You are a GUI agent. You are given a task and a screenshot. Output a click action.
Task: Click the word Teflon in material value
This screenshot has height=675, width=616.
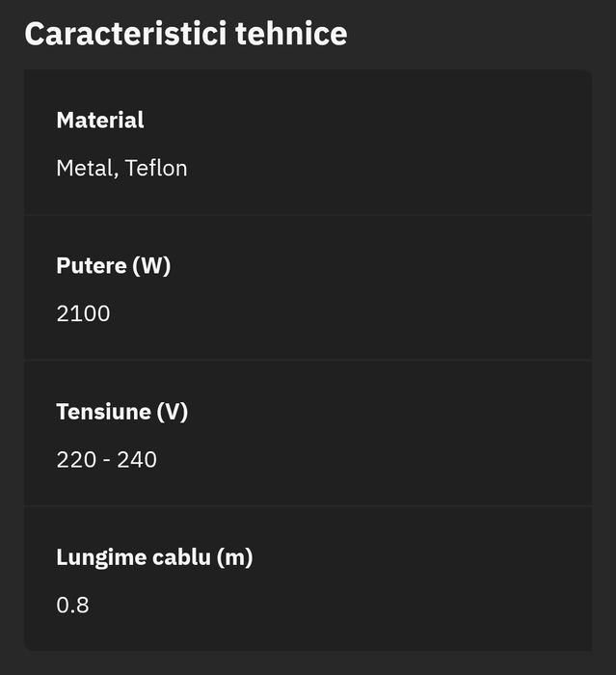coord(156,169)
